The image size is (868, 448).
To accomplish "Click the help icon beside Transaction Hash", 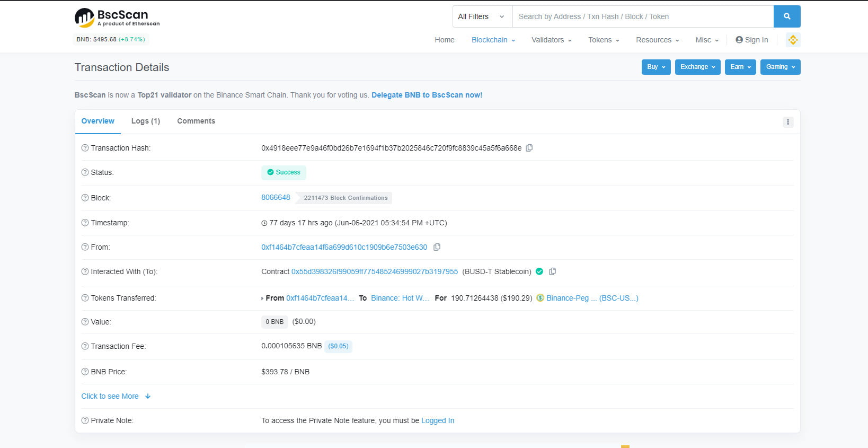I will pos(85,148).
